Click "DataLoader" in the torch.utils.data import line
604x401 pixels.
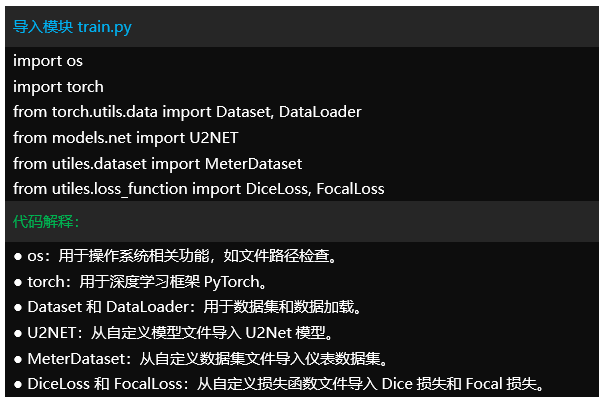coord(320,112)
